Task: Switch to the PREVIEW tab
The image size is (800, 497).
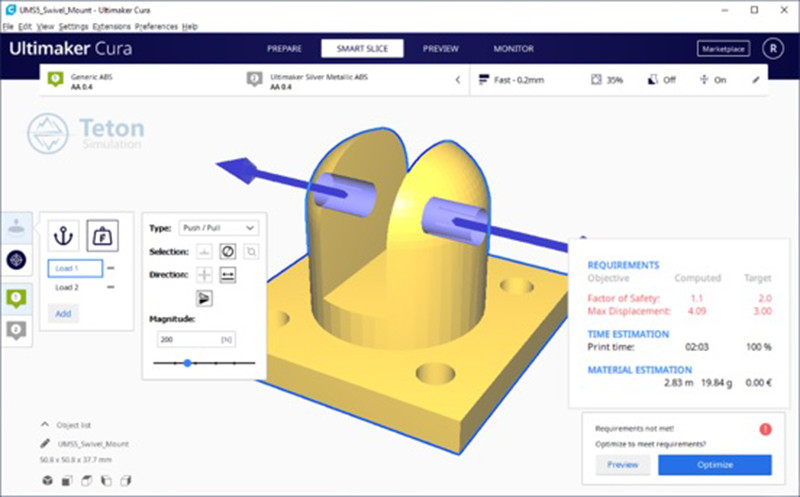Action: 440,48
